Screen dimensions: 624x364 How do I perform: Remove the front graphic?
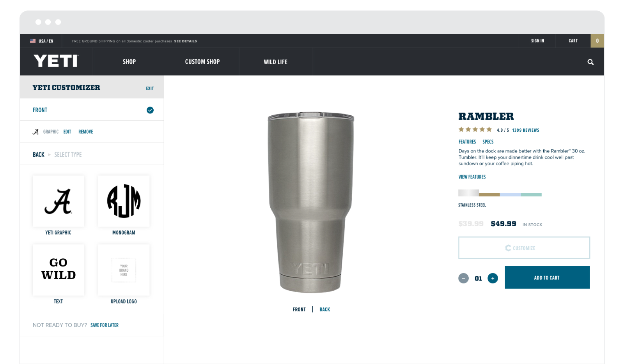[x=86, y=132]
